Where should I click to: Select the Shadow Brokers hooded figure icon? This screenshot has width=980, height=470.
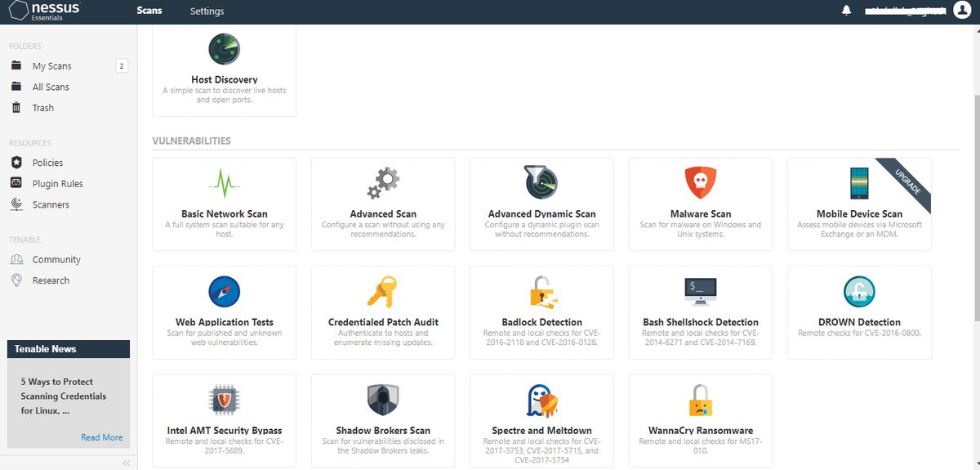383,400
